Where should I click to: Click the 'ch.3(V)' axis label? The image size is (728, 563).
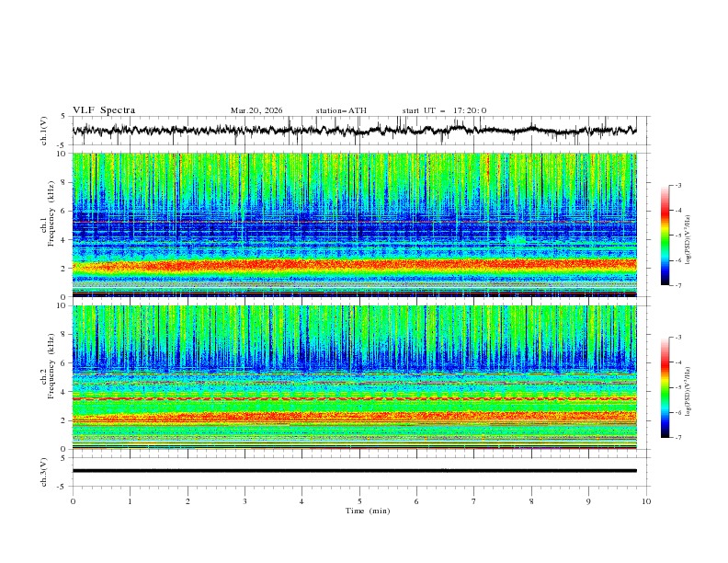pyautogui.click(x=44, y=472)
